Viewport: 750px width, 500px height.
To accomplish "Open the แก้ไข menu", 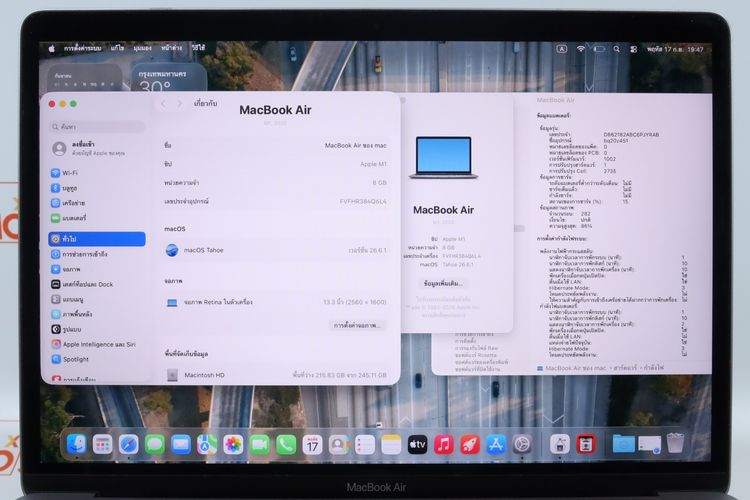I will tap(117, 48).
